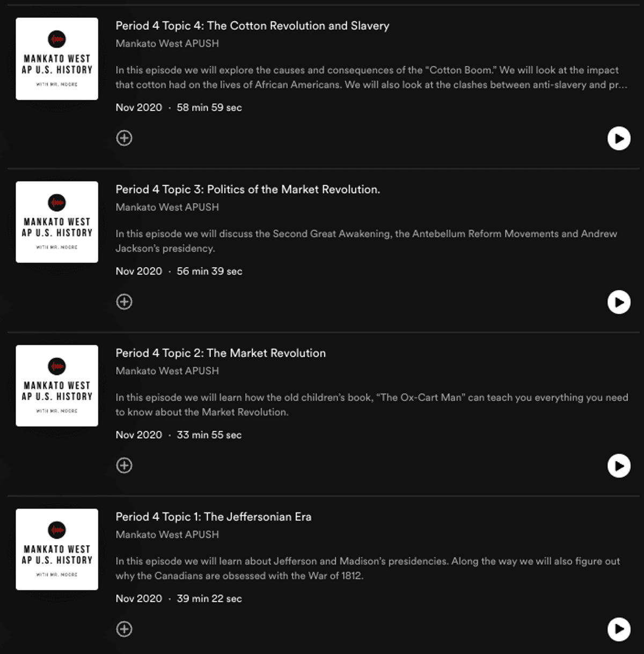This screenshot has height=654, width=644.
Task: Click the Topic 4 episode cover art
Action: pyautogui.click(x=57, y=58)
